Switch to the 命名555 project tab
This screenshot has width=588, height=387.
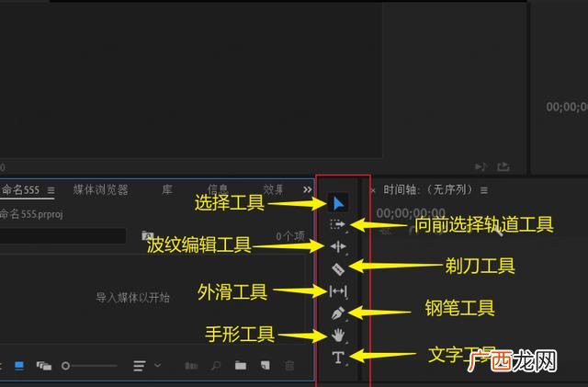20,190
